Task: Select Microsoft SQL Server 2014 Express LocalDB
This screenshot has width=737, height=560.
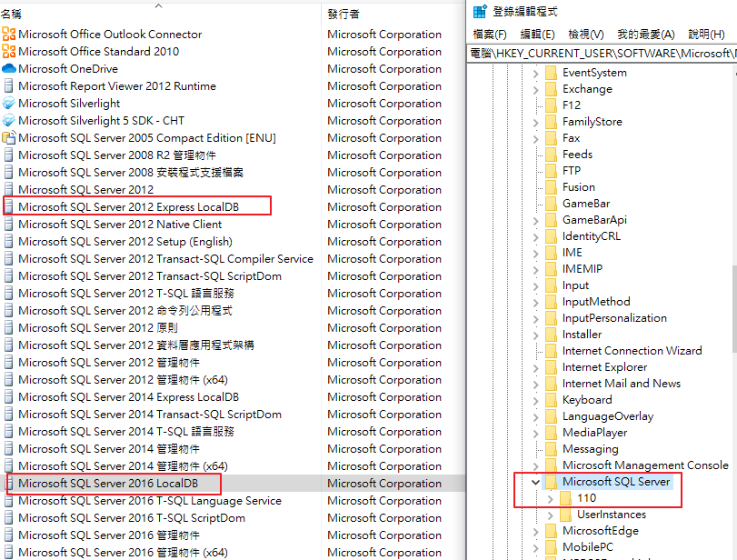Action: (x=128, y=397)
